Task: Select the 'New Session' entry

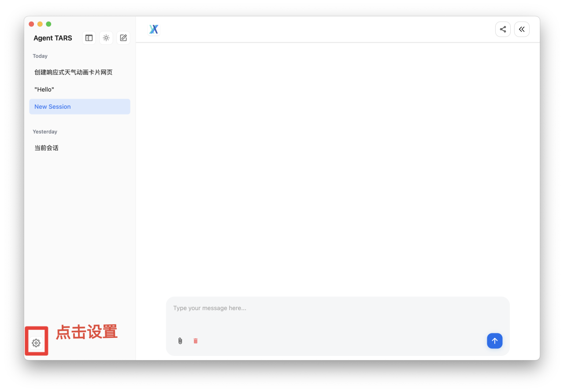Action: 80,107
